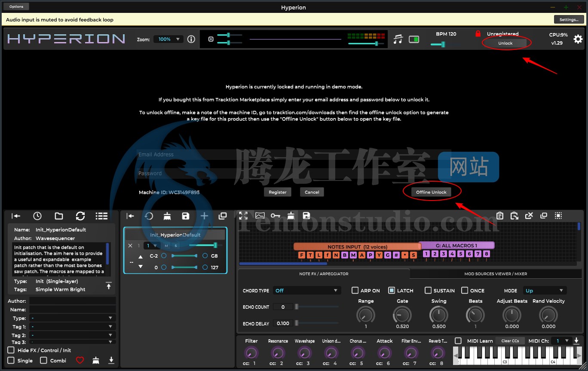Screen dimensions: 588x371
Task: Expand node editor to full view
Action: [243, 216]
